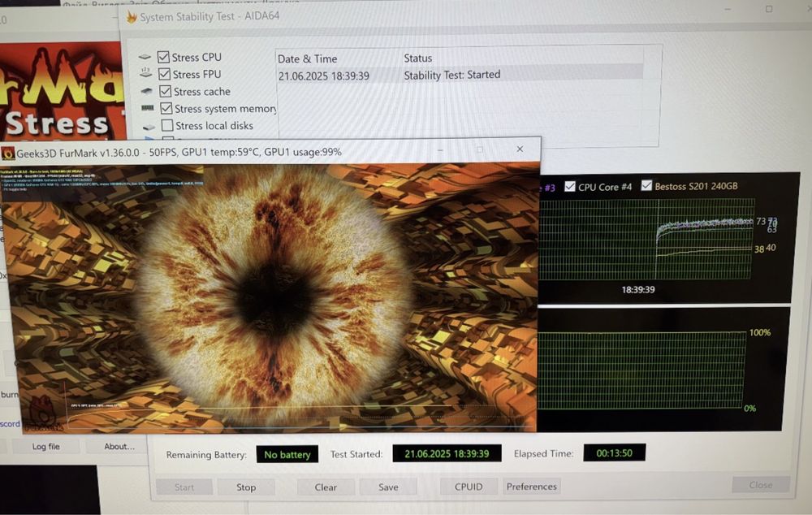The height and width of the screenshot is (515, 812).
Task: Click the Geeks3D FurMark title bar icon
Action: click(8, 154)
